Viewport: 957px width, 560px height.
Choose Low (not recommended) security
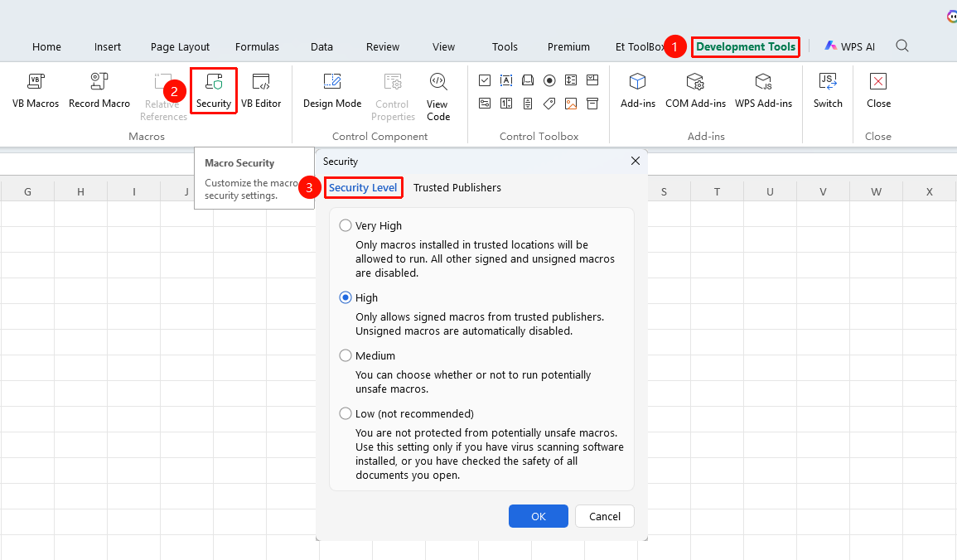click(346, 413)
